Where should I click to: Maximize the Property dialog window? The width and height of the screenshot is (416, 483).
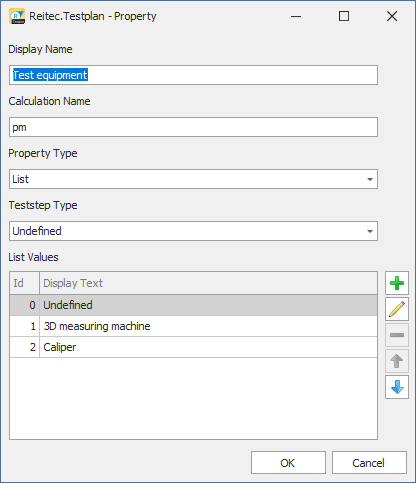344,16
